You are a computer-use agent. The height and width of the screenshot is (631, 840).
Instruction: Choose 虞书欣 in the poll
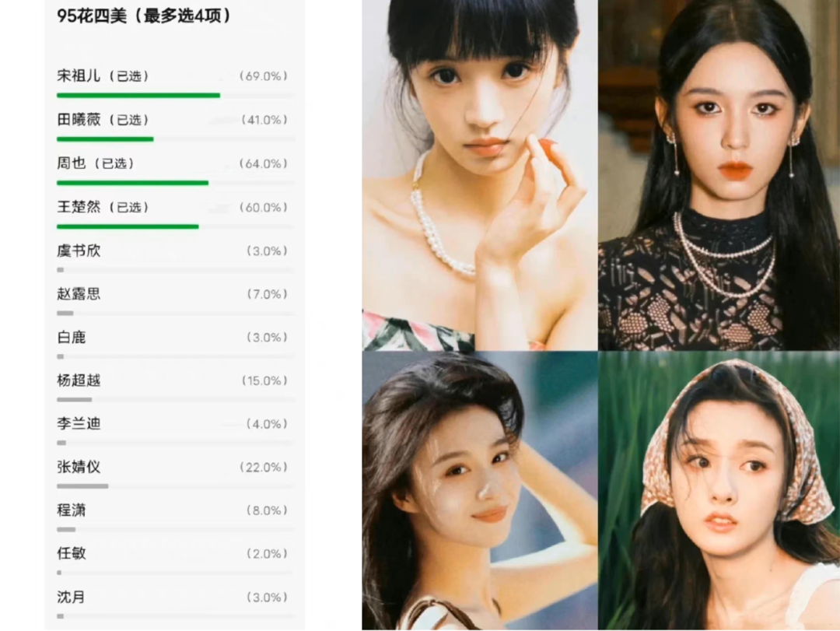coord(175,258)
